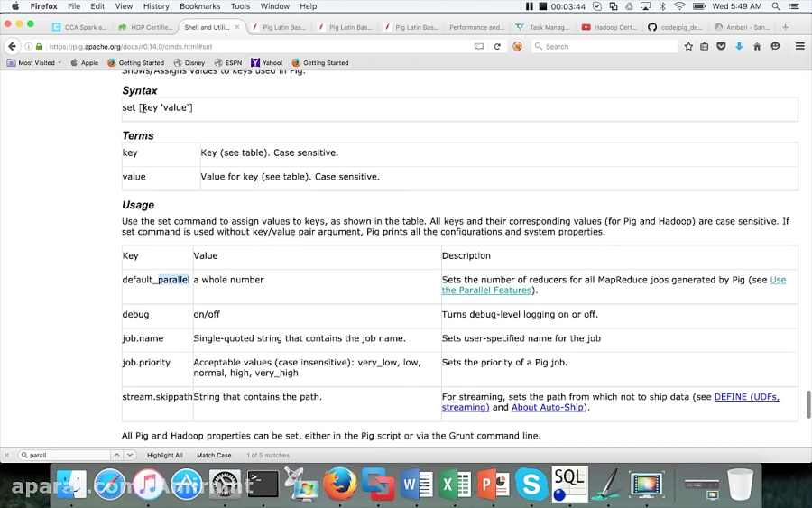This screenshot has height=508, width=812.
Task: Open the About Auto-Ship link
Action: pos(548,407)
